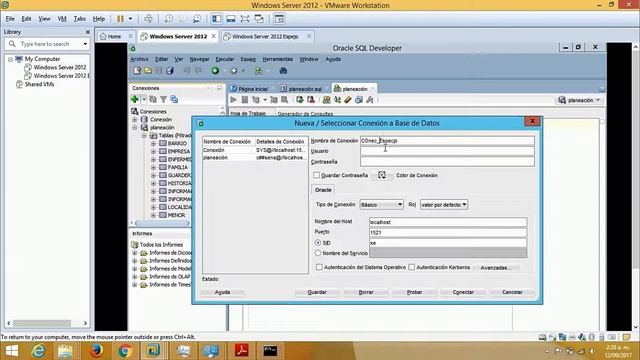
Task: Click the Color de Conexión picker button
Action: coord(382,175)
